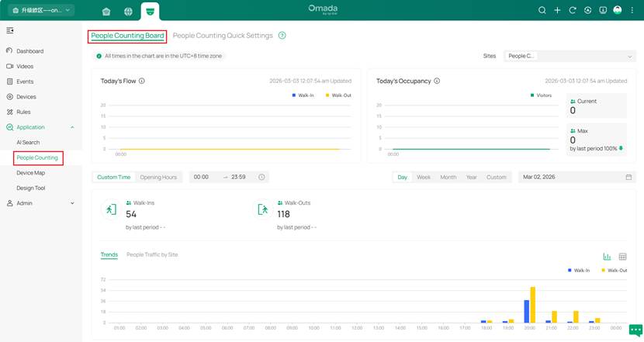Image resolution: width=644 pixels, height=342 pixels.
Task: Click the search magnifier icon in header
Action: coord(542,10)
